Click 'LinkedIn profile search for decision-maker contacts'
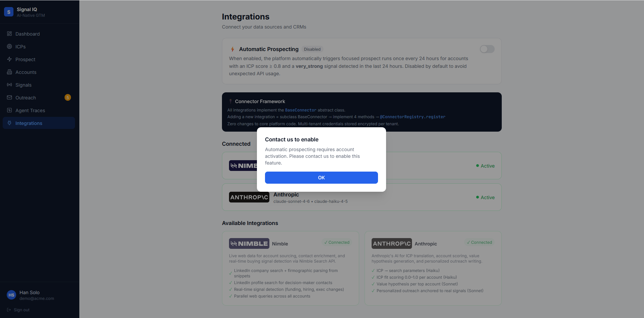 pos(283,283)
